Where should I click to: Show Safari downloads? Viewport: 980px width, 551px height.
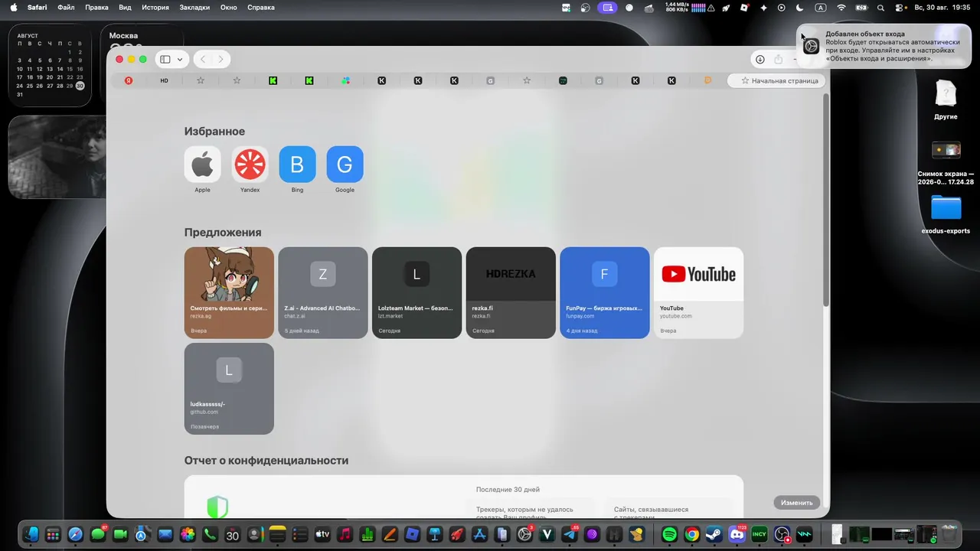click(760, 59)
